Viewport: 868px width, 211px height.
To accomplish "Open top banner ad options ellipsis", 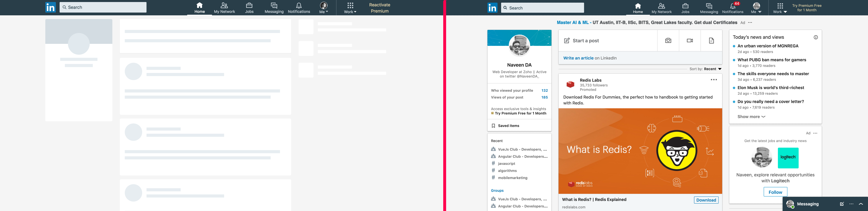I will pos(750,23).
